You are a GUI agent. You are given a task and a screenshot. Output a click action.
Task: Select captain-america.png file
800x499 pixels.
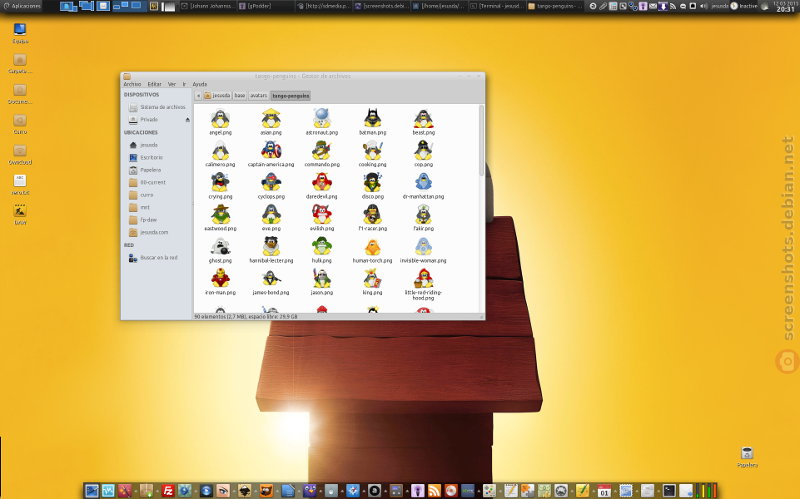coord(271,155)
